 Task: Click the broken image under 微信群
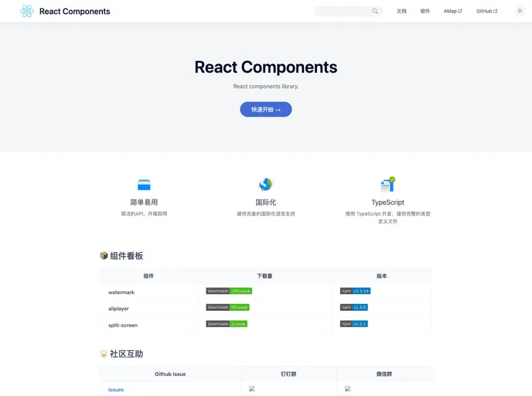(x=348, y=388)
